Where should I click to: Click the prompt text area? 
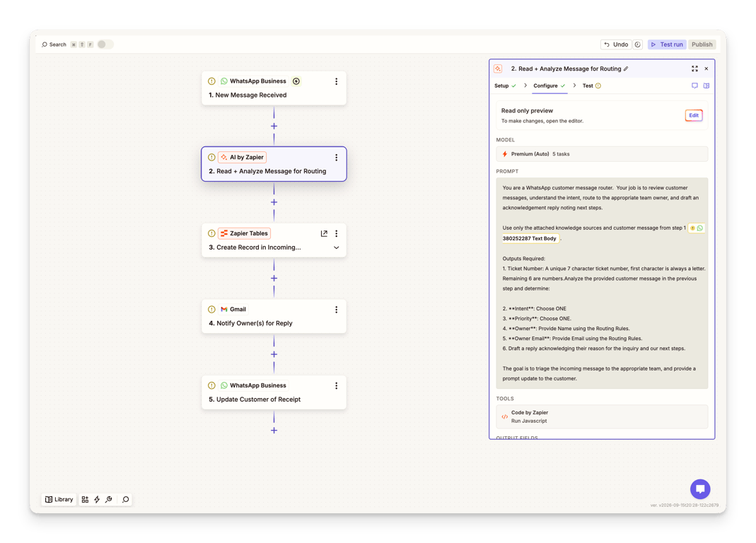[602, 284]
